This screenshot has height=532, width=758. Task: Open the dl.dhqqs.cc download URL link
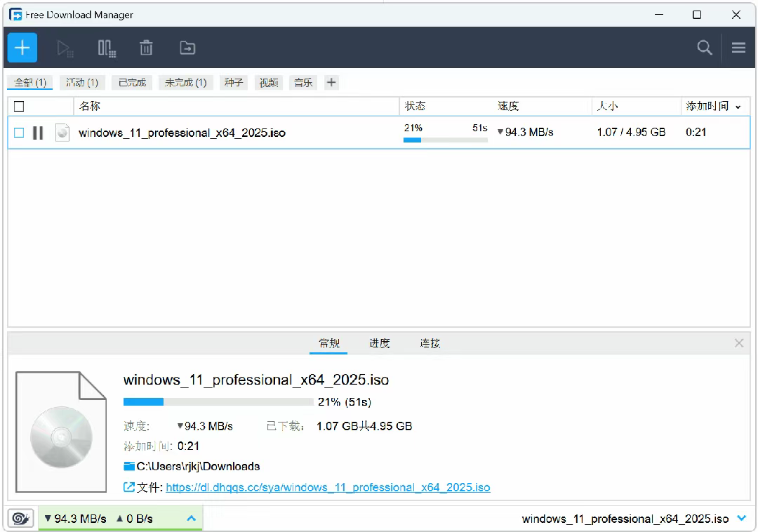(x=328, y=487)
